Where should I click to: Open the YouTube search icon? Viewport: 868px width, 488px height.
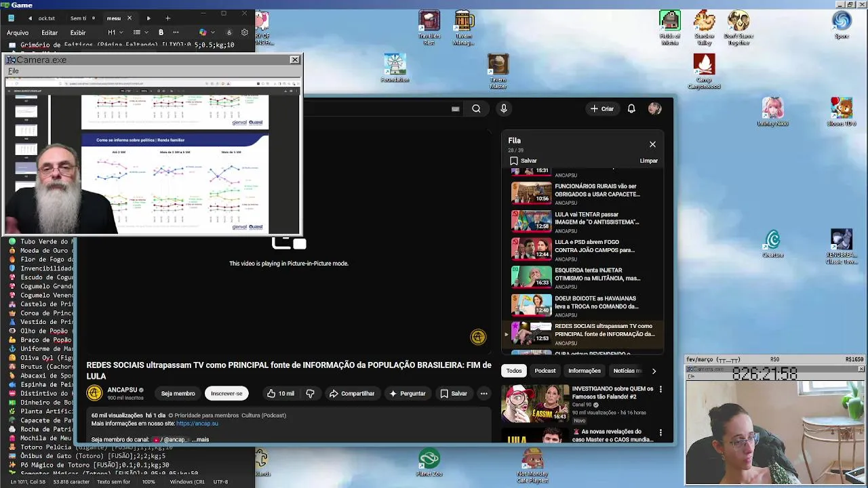click(476, 108)
